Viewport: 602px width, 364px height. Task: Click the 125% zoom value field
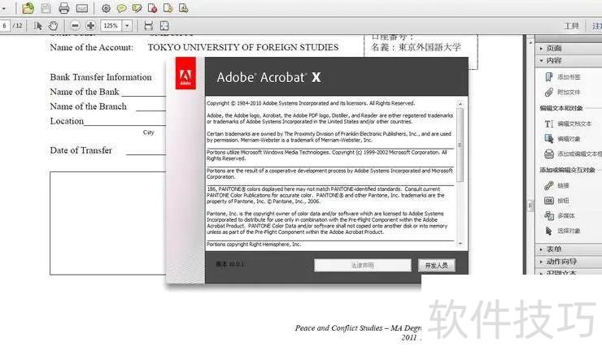[x=111, y=26]
